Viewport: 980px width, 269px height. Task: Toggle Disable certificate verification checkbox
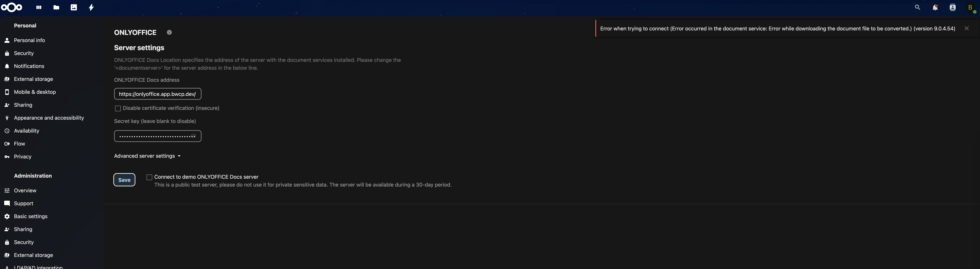tap(118, 108)
